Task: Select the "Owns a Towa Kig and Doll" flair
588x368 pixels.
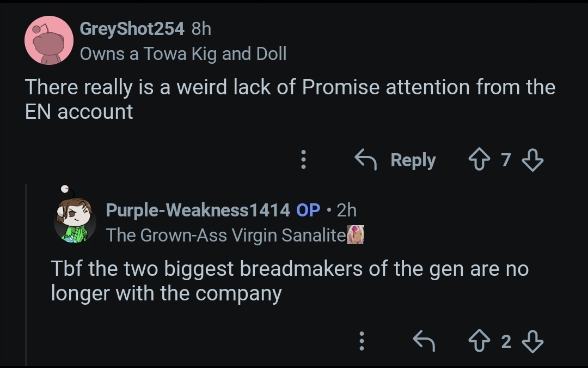Action: click(183, 53)
